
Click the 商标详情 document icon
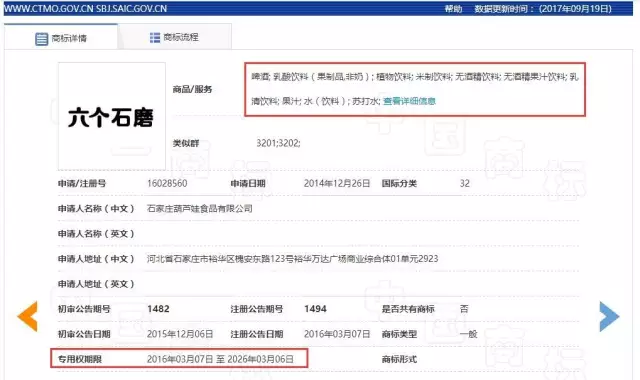[41, 39]
